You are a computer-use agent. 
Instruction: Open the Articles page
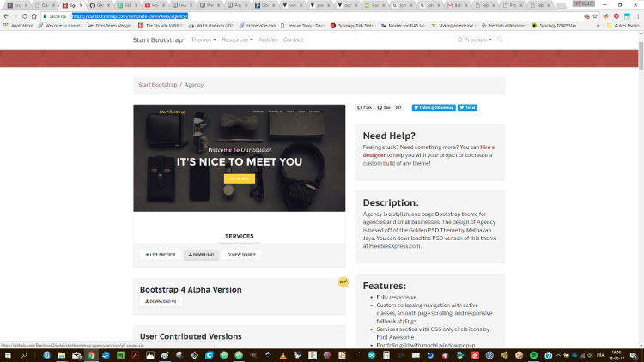point(268,39)
